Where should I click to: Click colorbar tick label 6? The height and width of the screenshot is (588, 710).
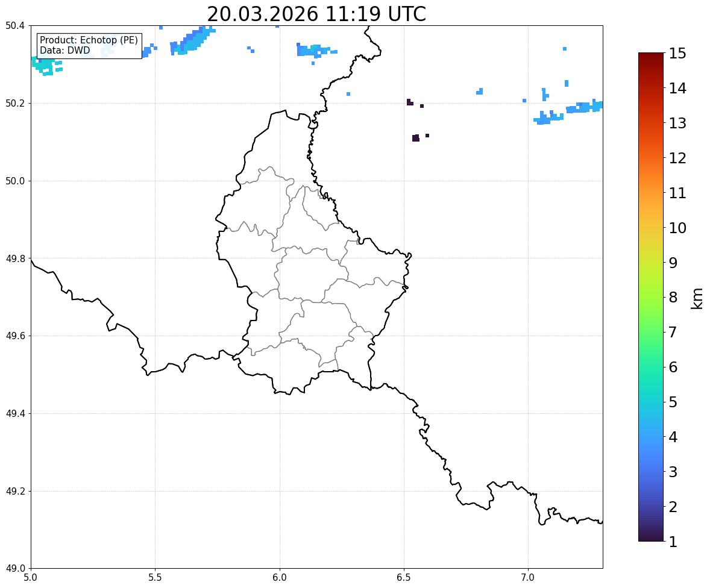point(673,367)
